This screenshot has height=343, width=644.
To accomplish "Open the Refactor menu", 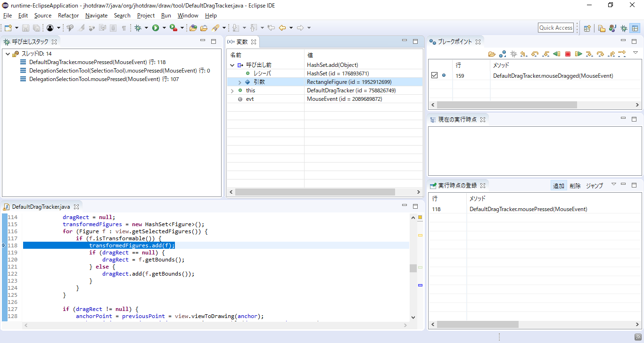I will pyautogui.click(x=68, y=16).
